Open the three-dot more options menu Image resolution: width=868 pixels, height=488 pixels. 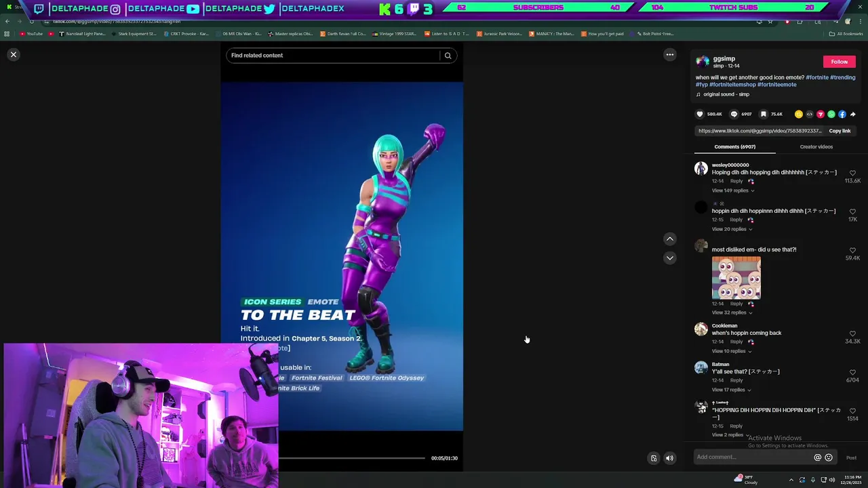point(669,54)
